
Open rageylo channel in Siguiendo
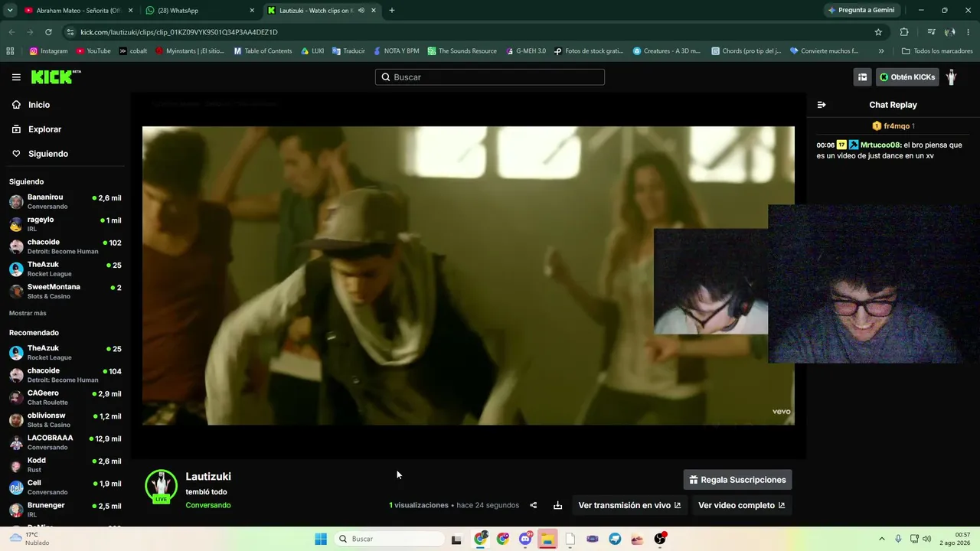(x=65, y=224)
